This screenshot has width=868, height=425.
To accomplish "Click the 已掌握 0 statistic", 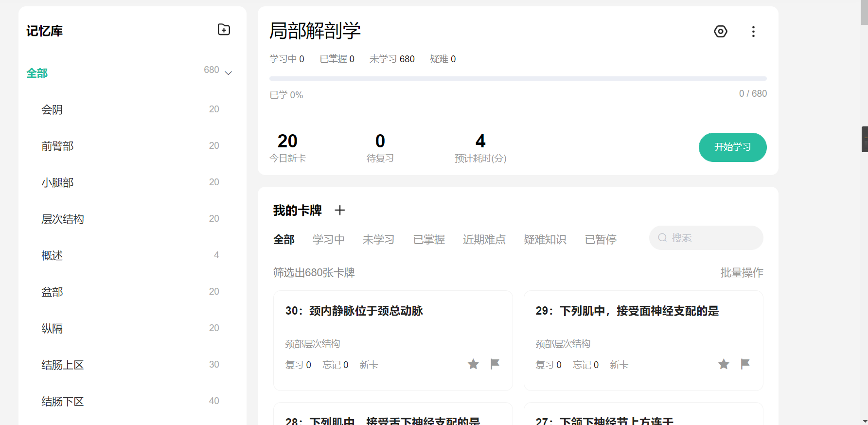I will [x=337, y=59].
